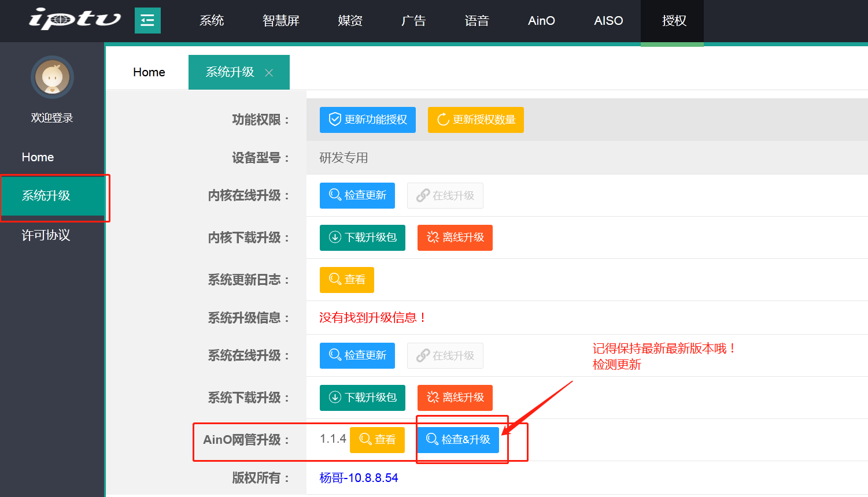Image resolution: width=868 pixels, height=497 pixels.
Task: Close the 系统升级 tab
Action: (269, 73)
